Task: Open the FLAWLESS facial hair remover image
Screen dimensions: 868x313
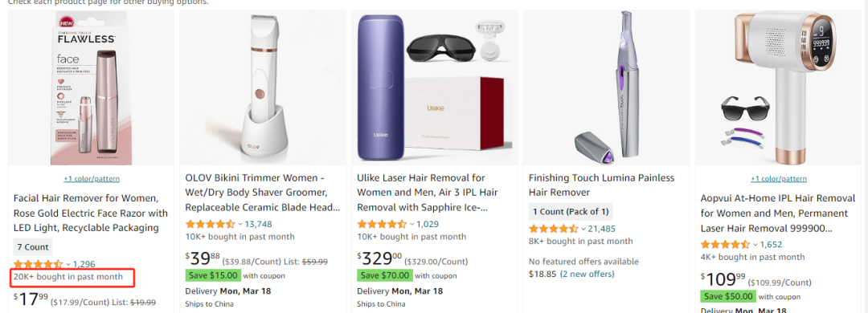Action: pos(92,87)
